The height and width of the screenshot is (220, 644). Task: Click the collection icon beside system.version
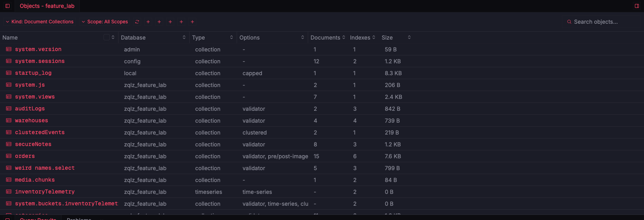click(x=9, y=49)
